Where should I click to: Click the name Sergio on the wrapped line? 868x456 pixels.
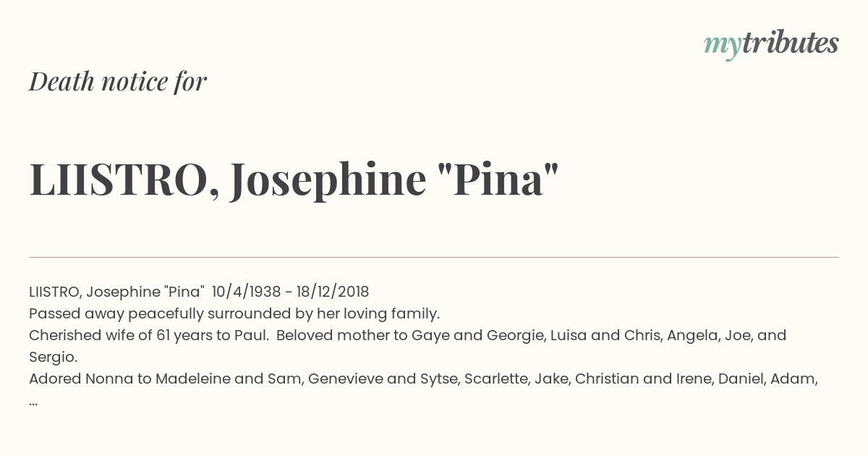coord(53,357)
